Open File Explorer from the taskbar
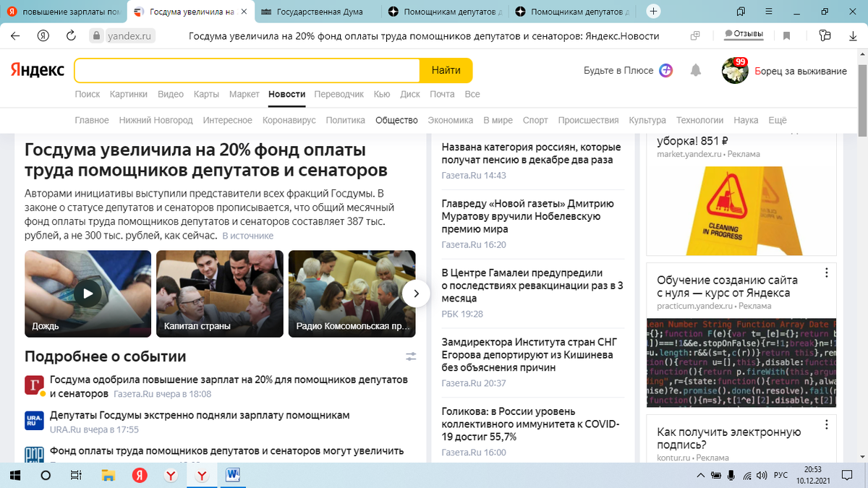 [x=108, y=475]
